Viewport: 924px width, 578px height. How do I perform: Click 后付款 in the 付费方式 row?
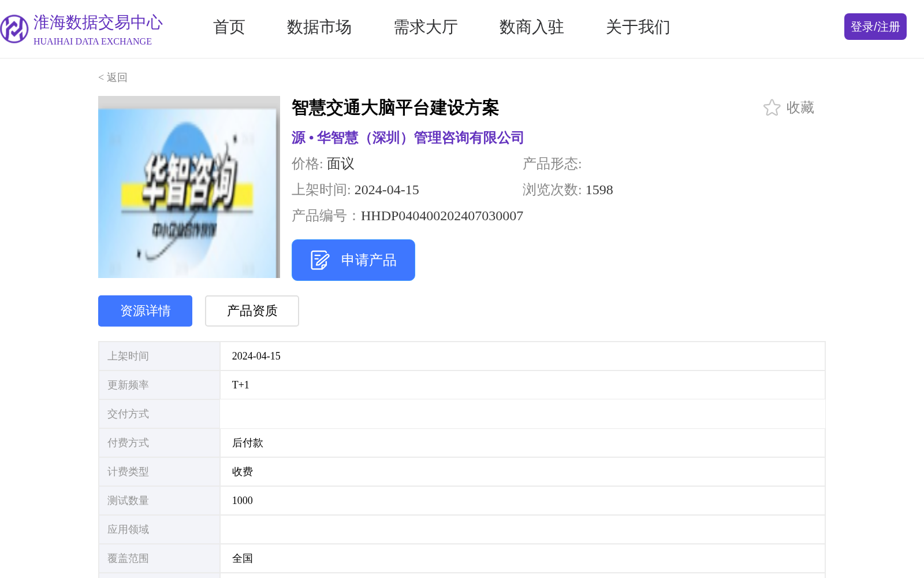point(248,443)
